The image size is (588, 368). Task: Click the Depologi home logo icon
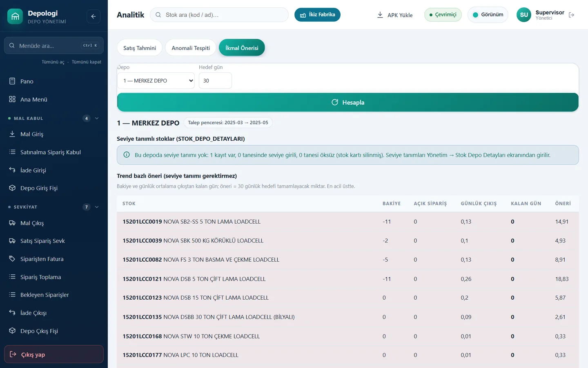(x=15, y=16)
